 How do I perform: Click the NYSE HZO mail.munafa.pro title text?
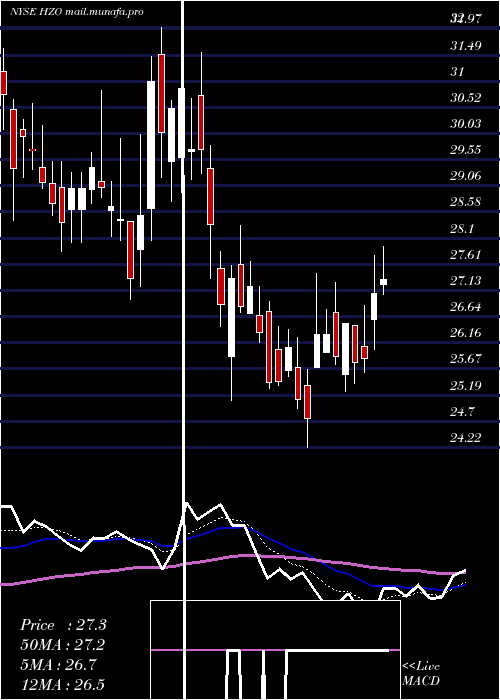click(x=77, y=12)
